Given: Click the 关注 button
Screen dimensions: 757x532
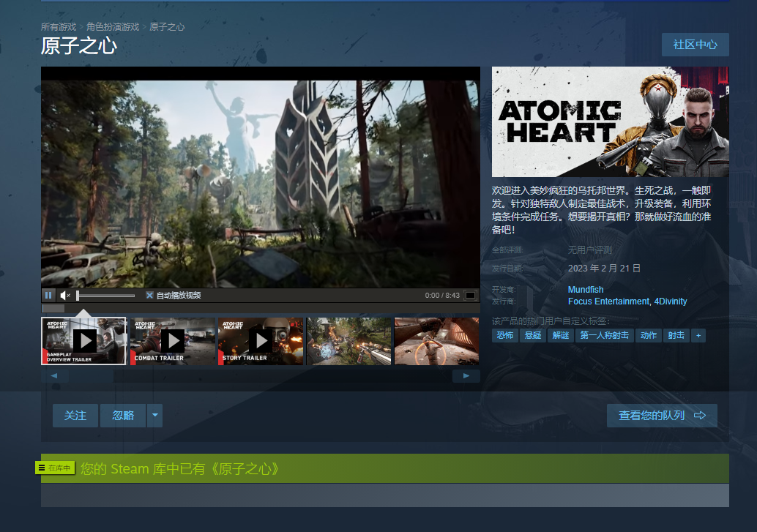Looking at the screenshot, I should (x=75, y=416).
